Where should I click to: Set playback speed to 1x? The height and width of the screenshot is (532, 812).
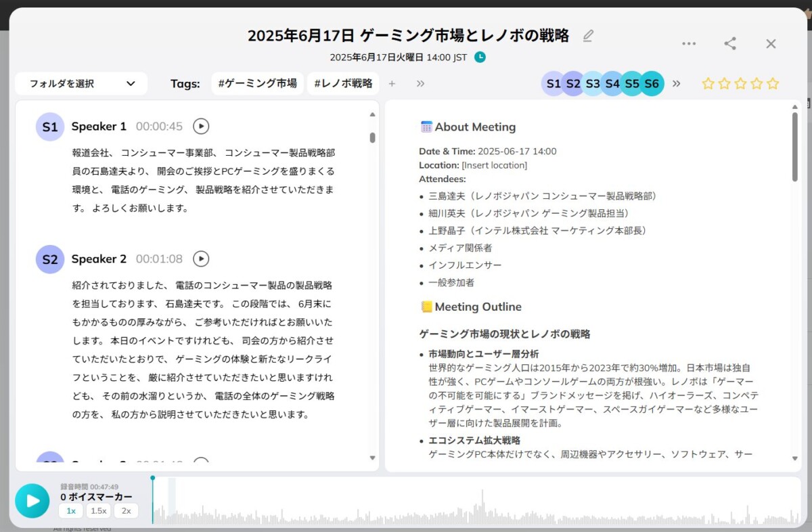pos(71,511)
